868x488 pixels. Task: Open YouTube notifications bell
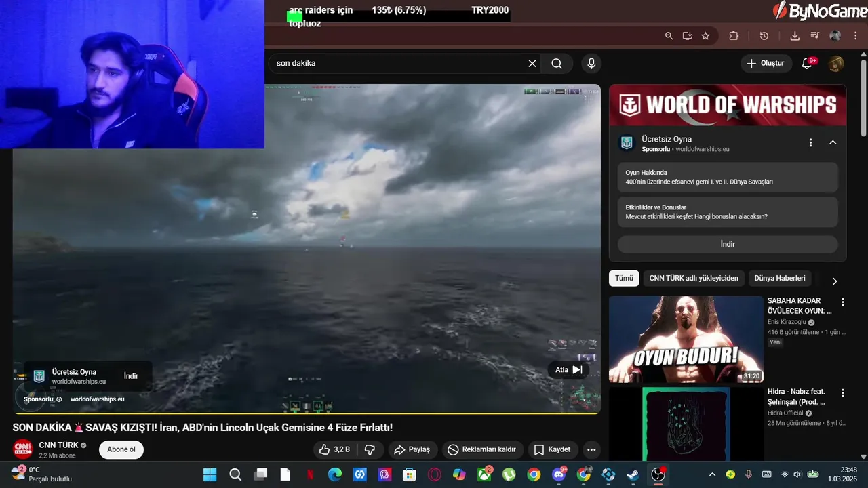tap(807, 64)
